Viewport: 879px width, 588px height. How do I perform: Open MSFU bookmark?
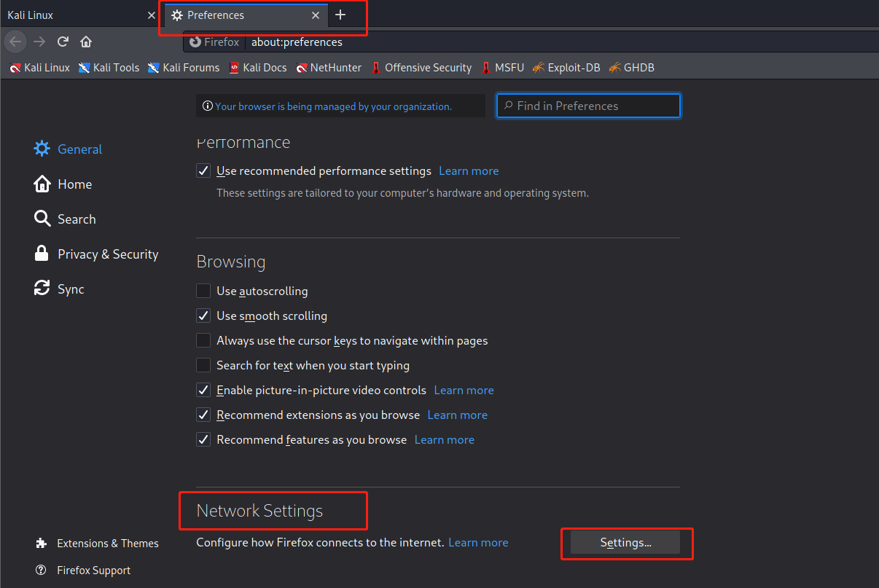point(502,68)
